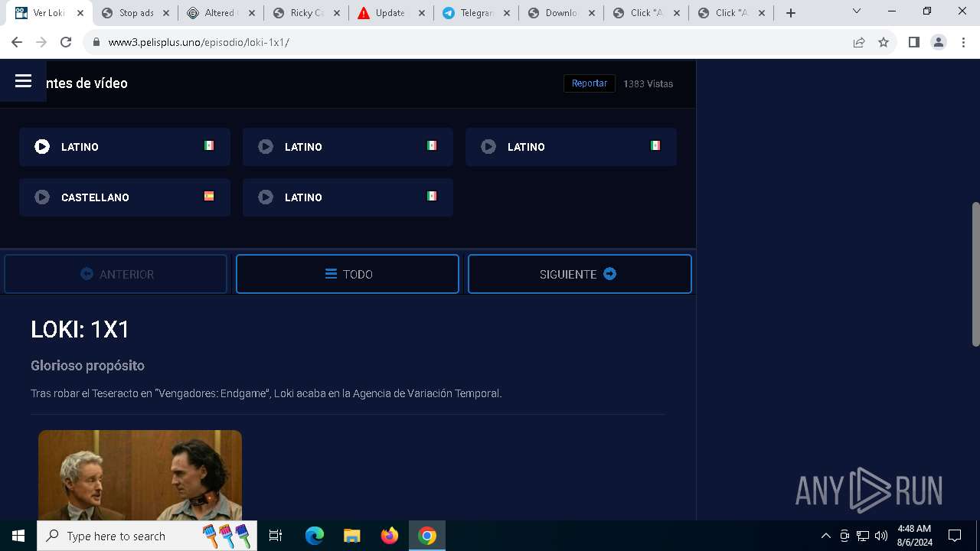Play the first LATINO video source
The height and width of the screenshot is (551, 980).
click(125, 147)
